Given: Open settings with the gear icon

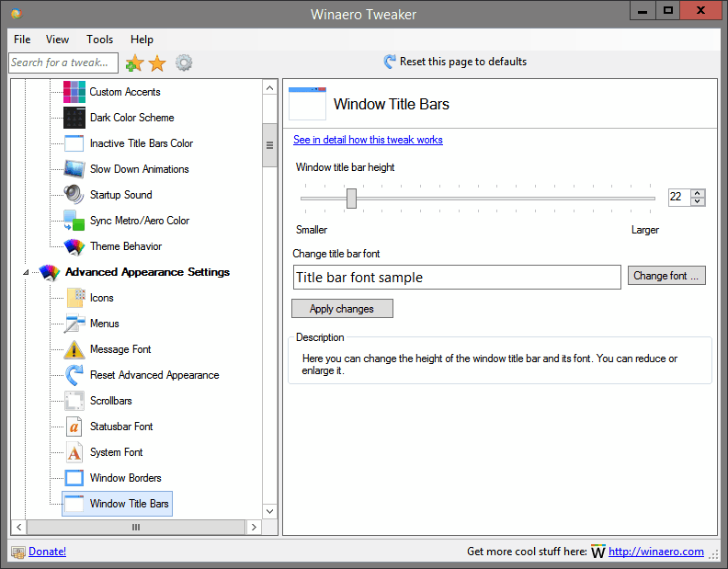Looking at the screenshot, I should tap(184, 63).
